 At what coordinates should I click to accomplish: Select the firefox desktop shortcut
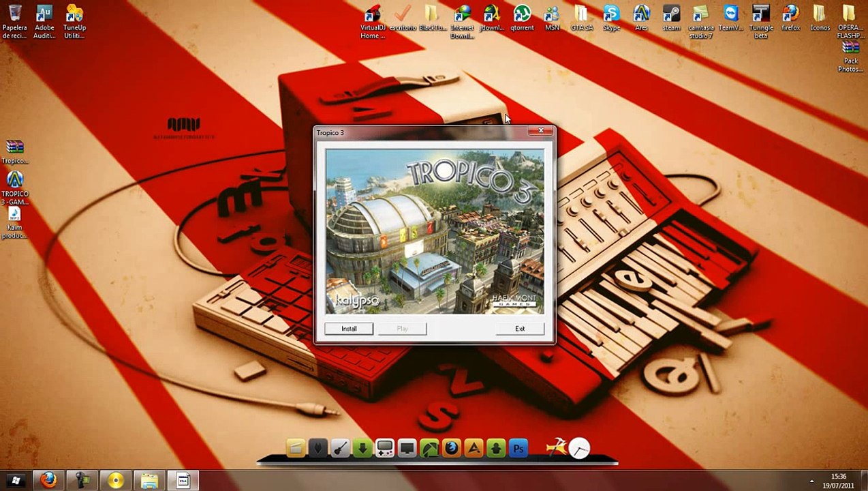tap(790, 18)
